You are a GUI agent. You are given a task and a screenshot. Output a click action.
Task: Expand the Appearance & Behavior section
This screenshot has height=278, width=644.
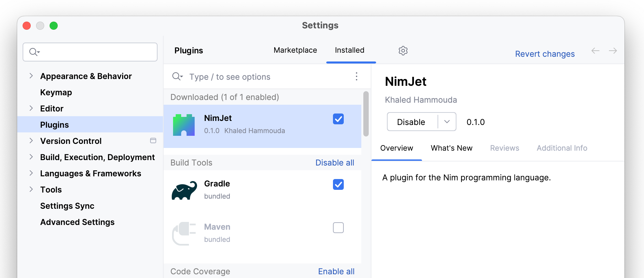pos(31,76)
